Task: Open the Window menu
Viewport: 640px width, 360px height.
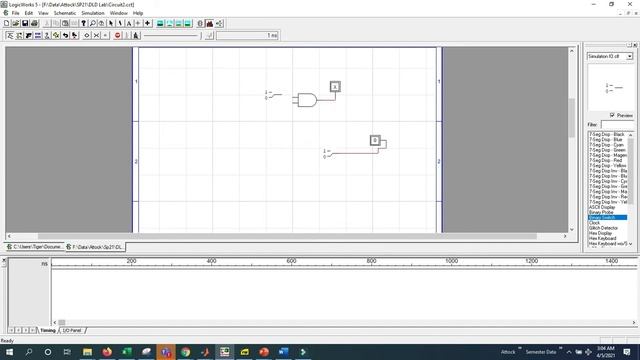Action: [x=119, y=13]
